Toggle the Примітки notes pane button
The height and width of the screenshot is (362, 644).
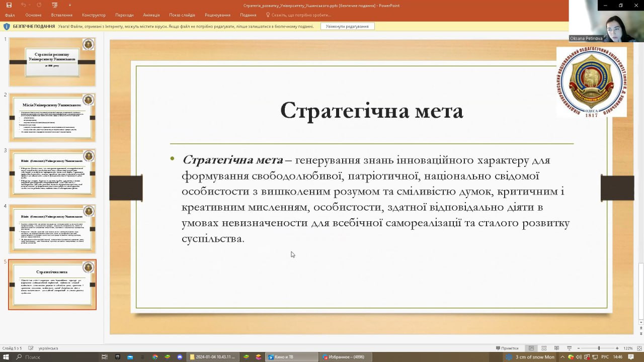click(x=507, y=348)
